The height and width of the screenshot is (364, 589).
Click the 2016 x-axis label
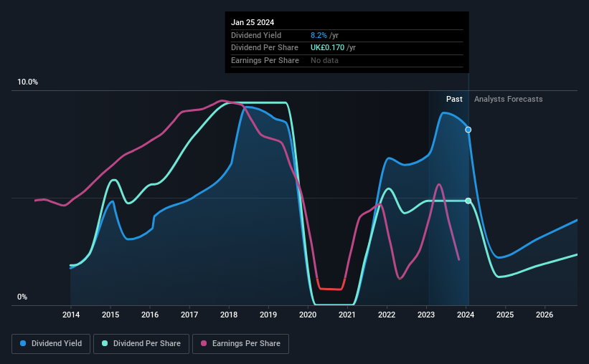pos(150,315)
